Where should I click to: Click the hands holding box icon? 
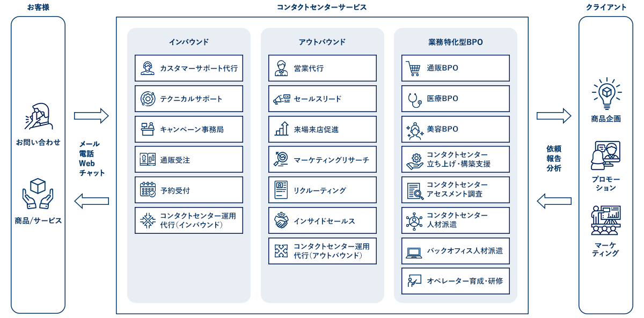tap(38, 193)
